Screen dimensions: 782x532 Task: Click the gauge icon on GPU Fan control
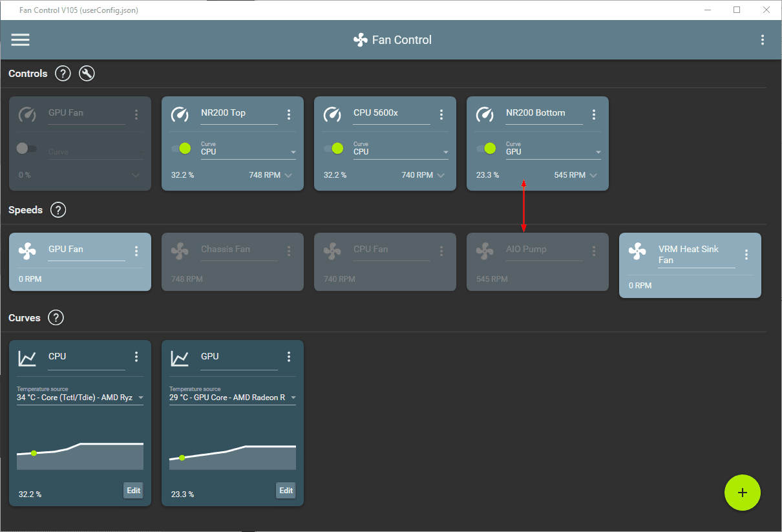pos(27,114)
